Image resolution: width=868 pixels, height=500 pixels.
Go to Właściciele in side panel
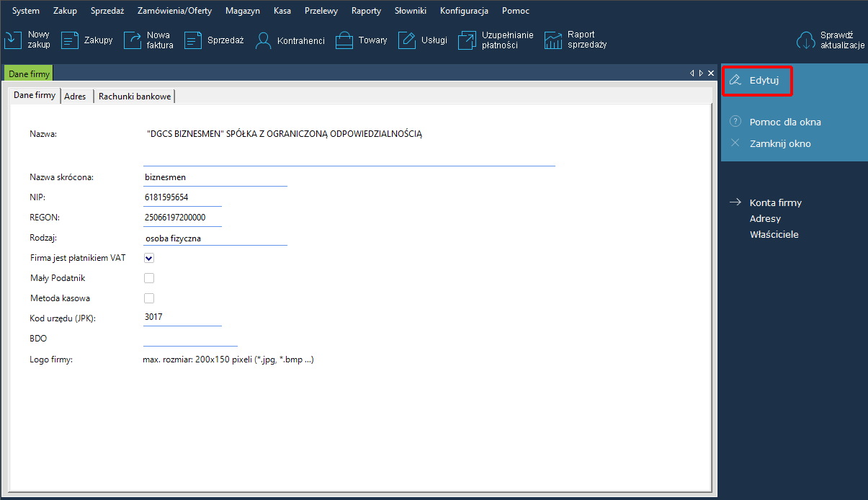point(774,234)
